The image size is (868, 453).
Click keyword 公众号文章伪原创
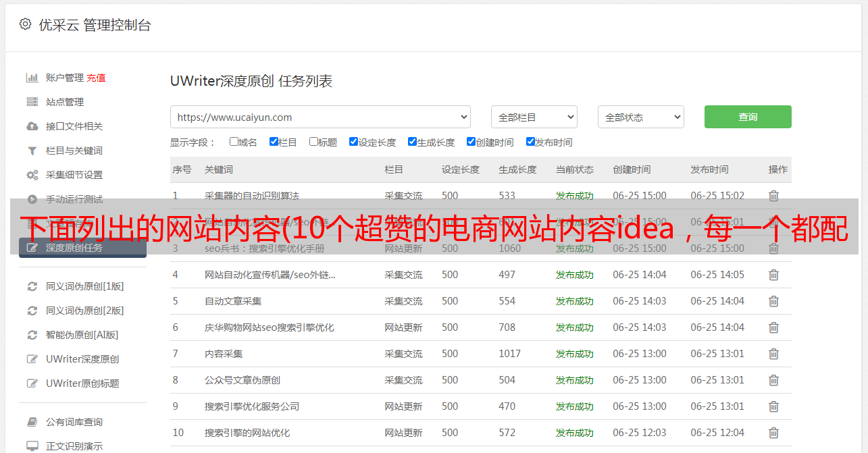pyautogui.click(x=242, y=380)
